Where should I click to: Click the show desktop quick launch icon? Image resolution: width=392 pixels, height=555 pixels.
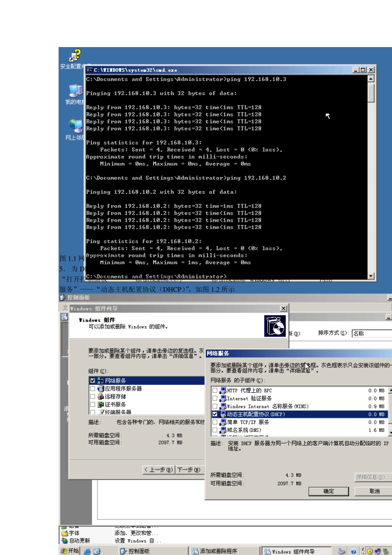[97, 551]
